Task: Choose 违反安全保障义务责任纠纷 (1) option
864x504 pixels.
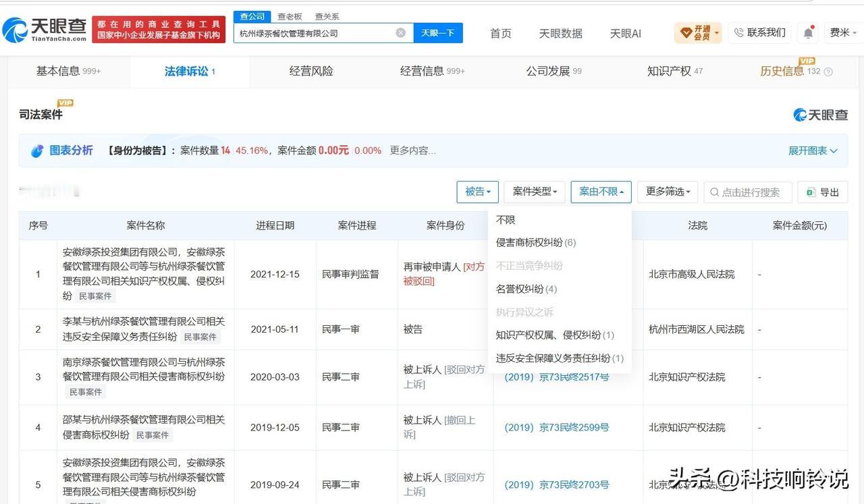Action: [560, 358]
